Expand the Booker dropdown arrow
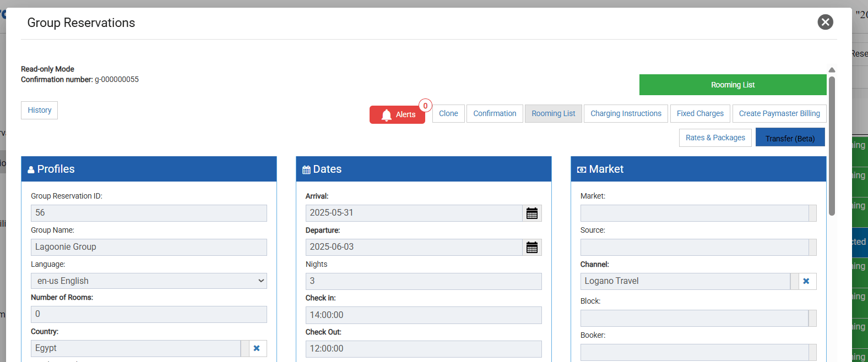This screenshot has height=362, width=868. [812, 352]
